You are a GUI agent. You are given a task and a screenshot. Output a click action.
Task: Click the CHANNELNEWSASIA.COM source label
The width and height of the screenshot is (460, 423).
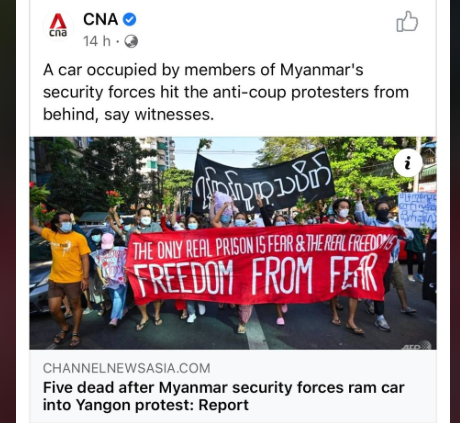(127, 368)
